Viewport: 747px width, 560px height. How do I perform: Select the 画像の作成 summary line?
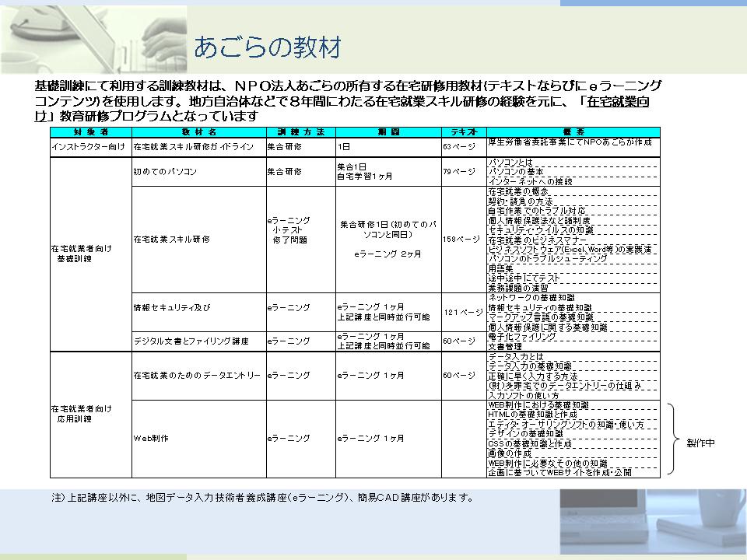pyautogui.click(x=510, y=453)
